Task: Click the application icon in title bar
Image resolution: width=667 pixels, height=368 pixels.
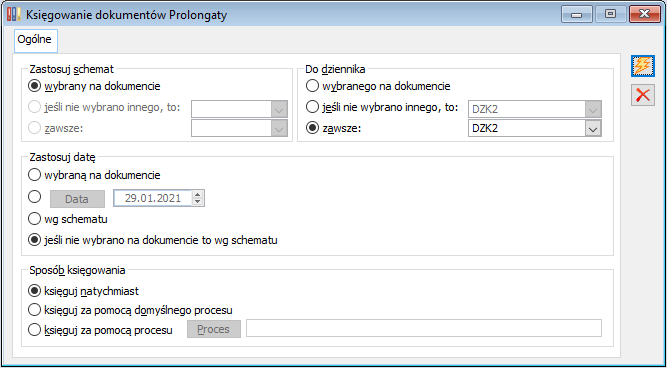Action: pyautogui.click(x=14, y=14)
